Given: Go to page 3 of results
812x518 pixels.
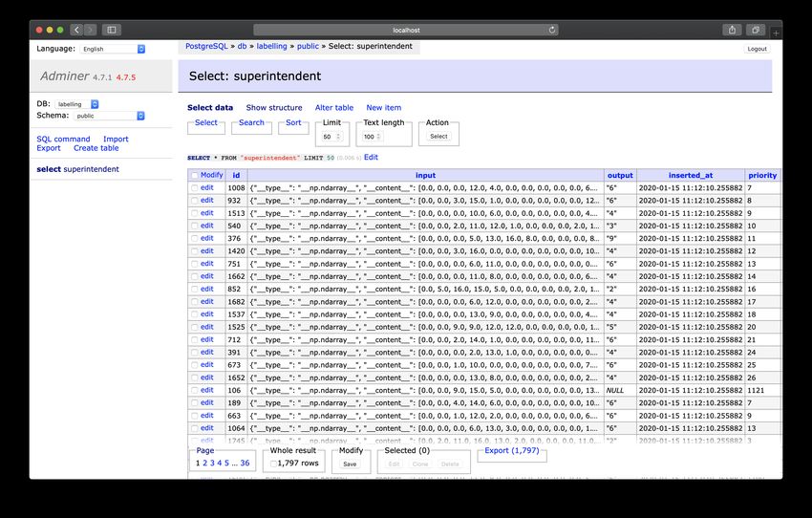Looking at the screenshot, I should click(x=212, y=464).
